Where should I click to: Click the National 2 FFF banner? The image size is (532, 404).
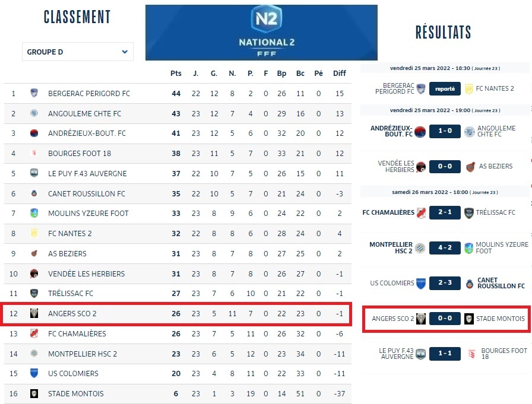point(261,33)
